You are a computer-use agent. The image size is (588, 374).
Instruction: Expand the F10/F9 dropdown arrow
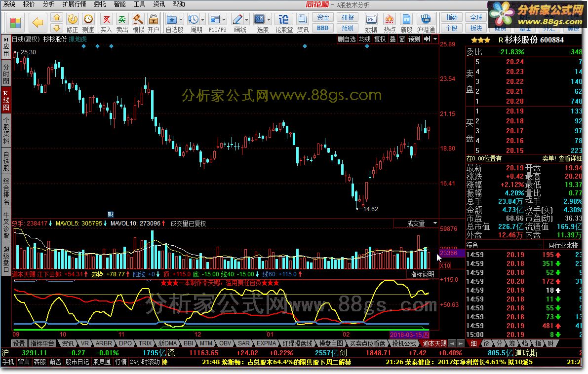coord(224,19)
